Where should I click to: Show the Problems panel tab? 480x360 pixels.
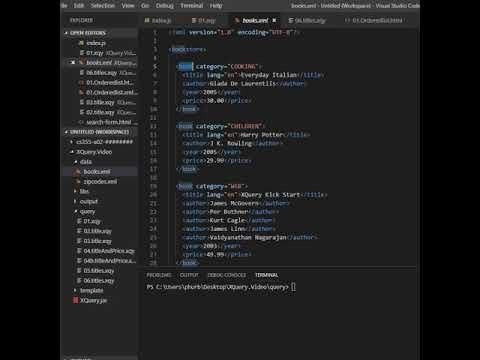(x=159, y=275)
